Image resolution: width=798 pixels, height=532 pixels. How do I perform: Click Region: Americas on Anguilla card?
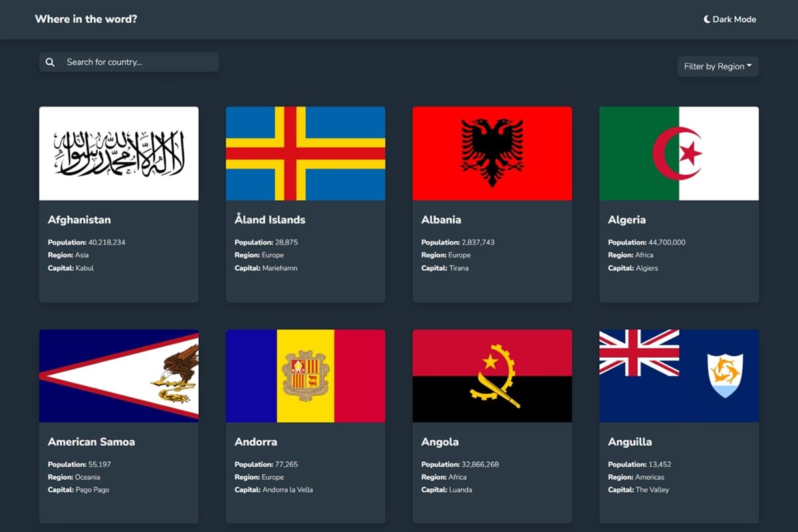tap(636, 477)
